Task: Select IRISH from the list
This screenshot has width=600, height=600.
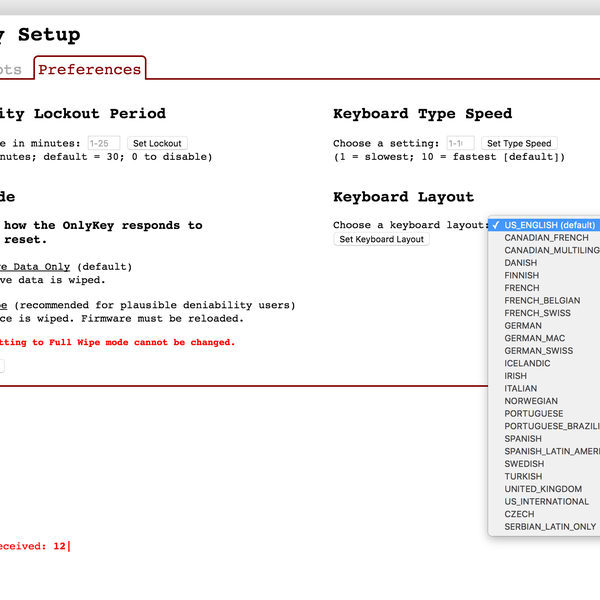Action: (x=544, y=376)
